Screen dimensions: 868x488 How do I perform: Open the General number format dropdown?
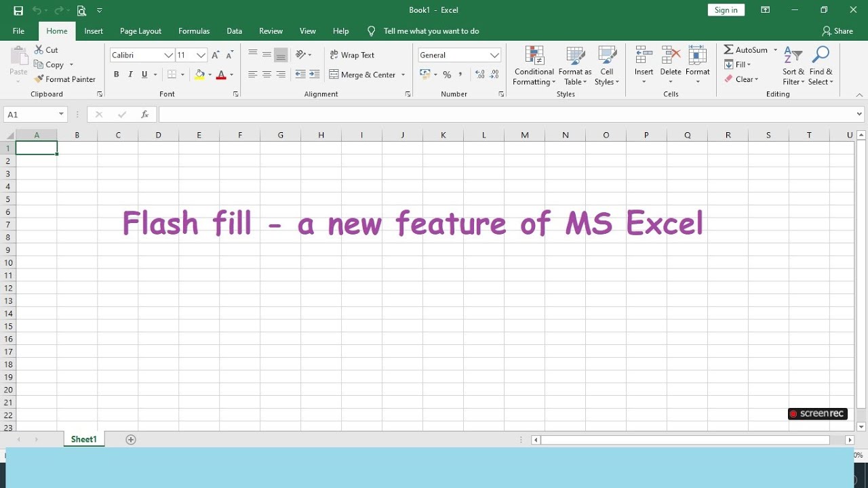(x=494, y=55)
